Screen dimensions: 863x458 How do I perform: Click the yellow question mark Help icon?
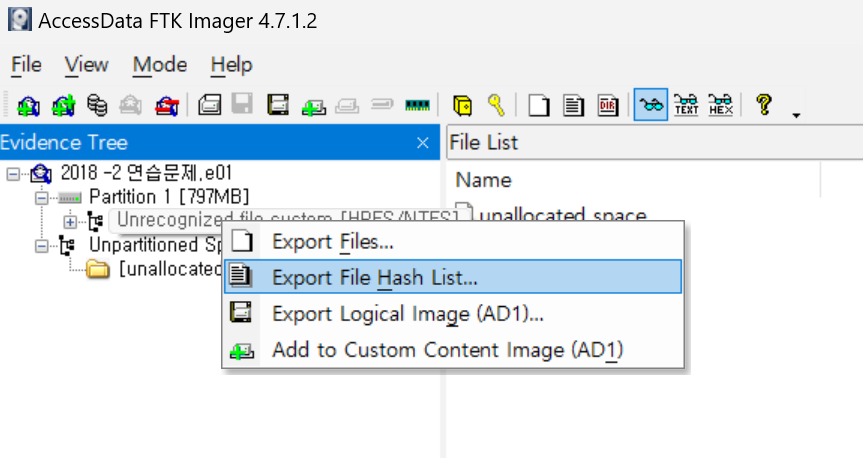pyautogui.click(x=764, y=104)
